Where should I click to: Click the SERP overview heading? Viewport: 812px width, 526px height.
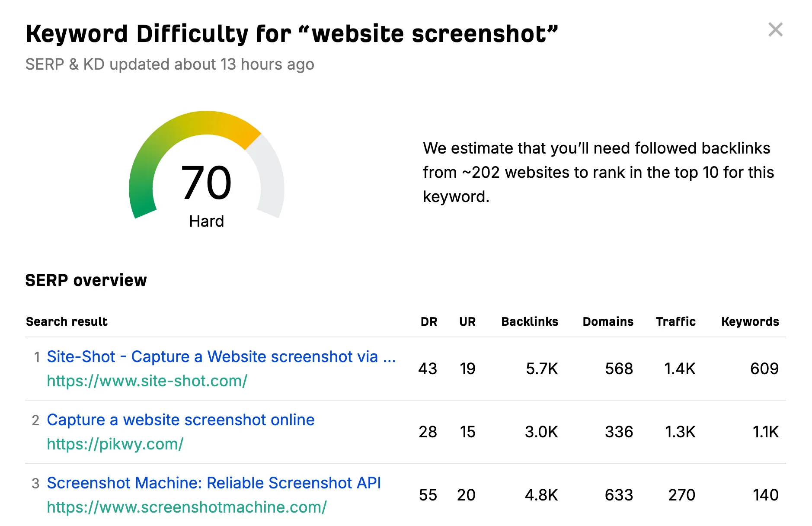[x=86, y=280]
